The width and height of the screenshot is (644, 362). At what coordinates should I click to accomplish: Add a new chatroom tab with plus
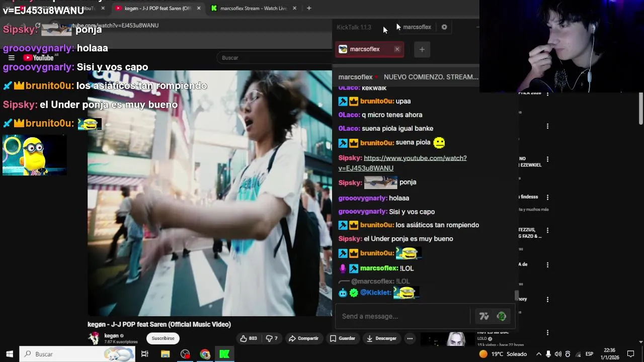coord(422,49)
